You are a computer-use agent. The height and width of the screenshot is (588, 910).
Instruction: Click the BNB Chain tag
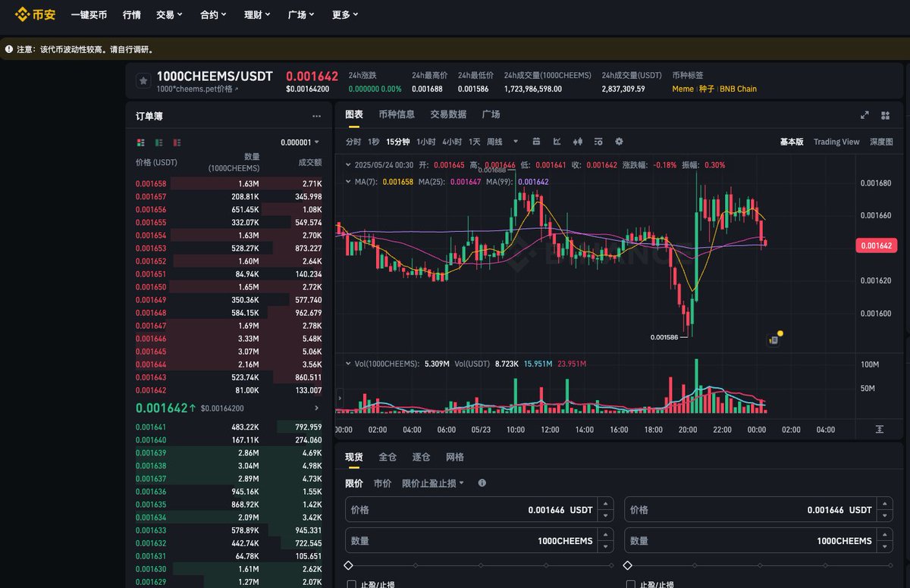pyautogui.click(x=738, y=89)
